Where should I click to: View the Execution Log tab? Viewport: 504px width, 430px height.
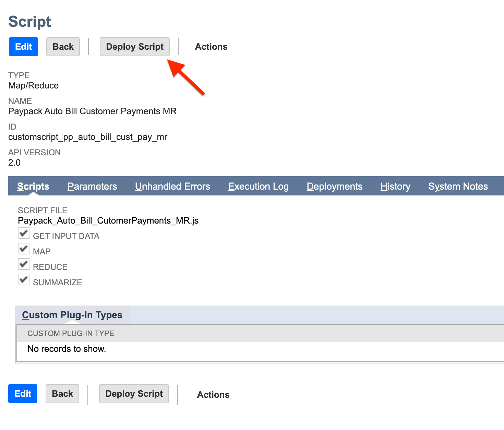point(258,186)
